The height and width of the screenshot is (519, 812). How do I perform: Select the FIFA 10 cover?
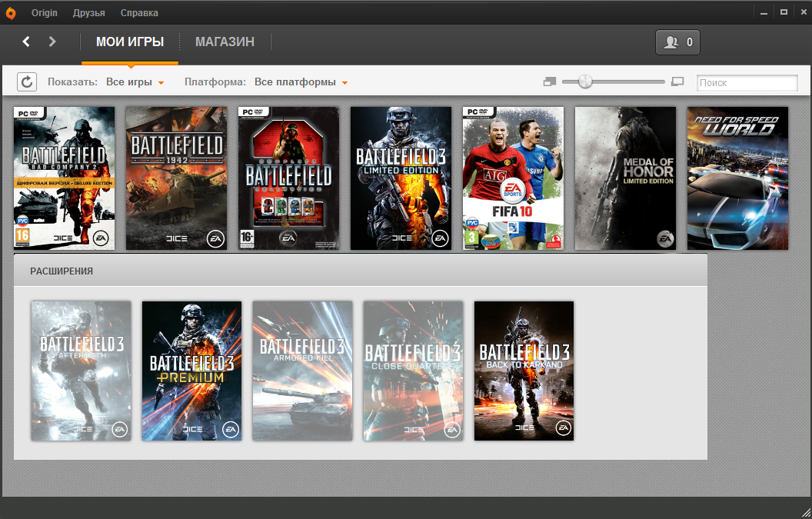513,178
